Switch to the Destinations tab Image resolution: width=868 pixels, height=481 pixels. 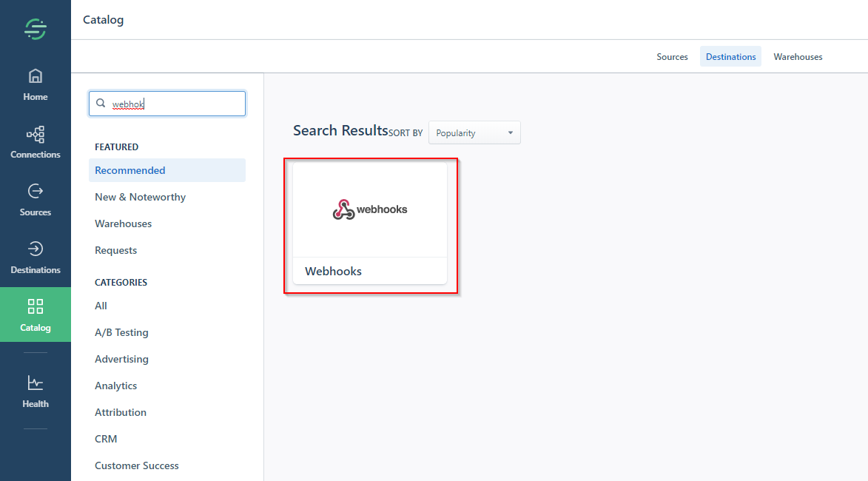pyautogui.click(x=730, y=56)
